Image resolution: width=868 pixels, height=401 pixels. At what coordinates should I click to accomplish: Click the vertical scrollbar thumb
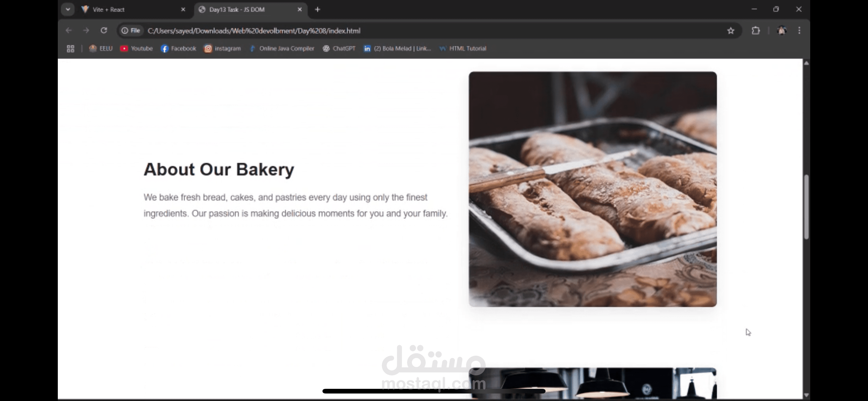806,207
